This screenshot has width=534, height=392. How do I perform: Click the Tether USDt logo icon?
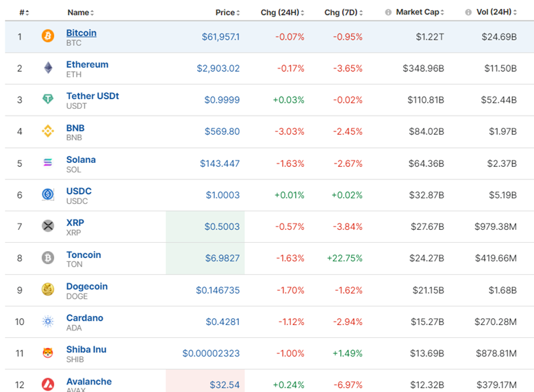[x=48, y=99]
